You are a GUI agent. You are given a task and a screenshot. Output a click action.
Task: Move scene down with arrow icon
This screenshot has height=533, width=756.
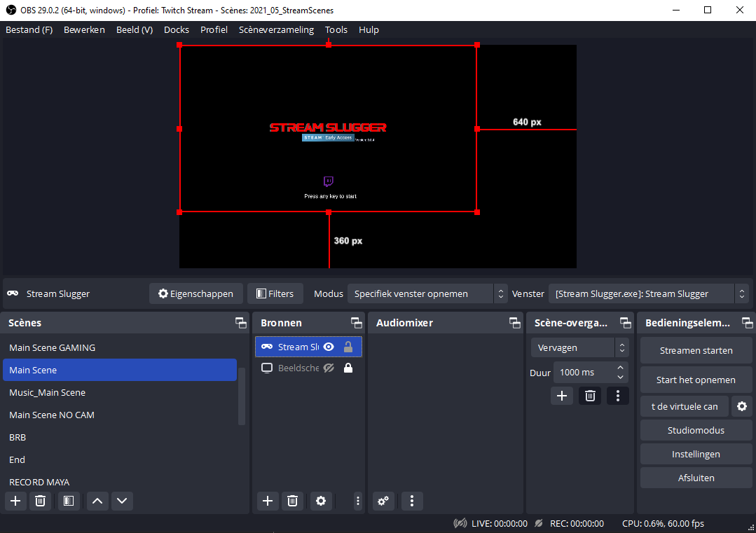[x=122, y=501]
